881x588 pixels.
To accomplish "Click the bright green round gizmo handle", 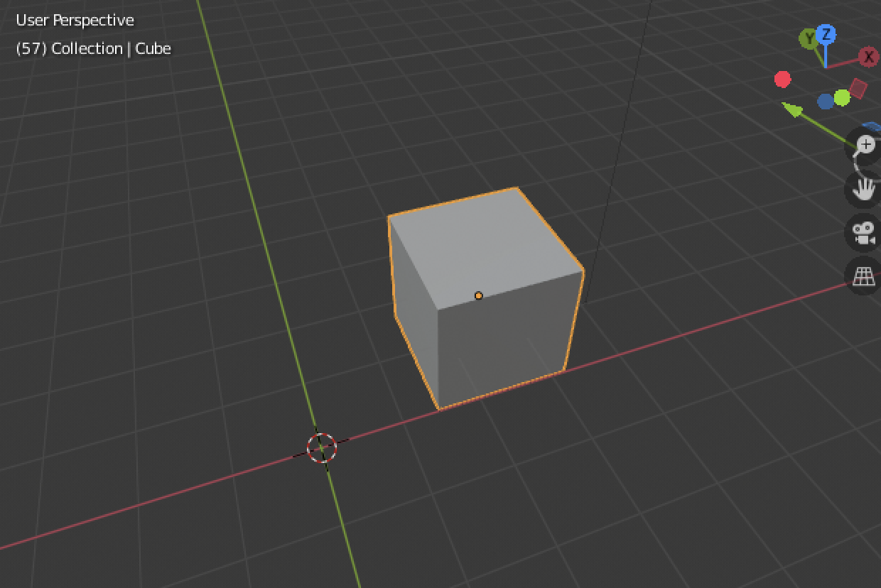I will [842, 97].
